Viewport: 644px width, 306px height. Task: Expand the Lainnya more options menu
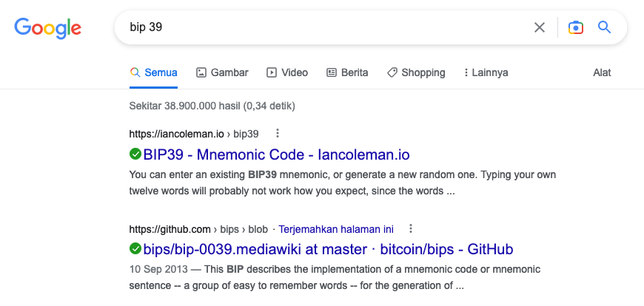point(486,72)
